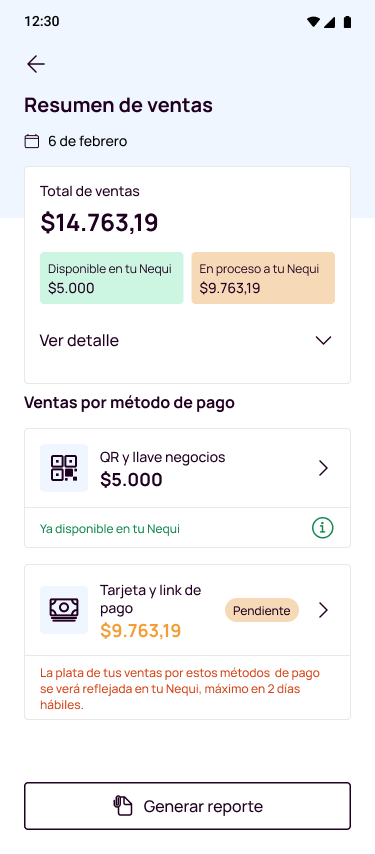Tap the back arrow icon
Screen dimensions: 375x854
(36, 64)
